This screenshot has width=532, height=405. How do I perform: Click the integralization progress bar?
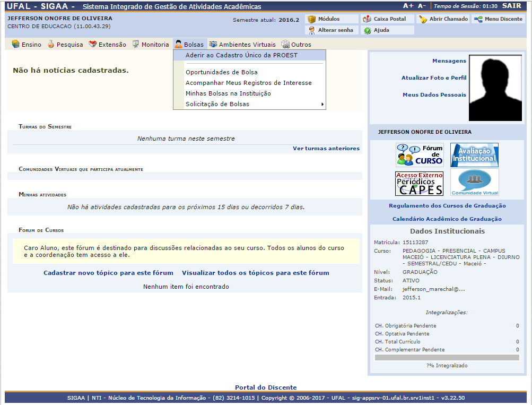point(447,358)
